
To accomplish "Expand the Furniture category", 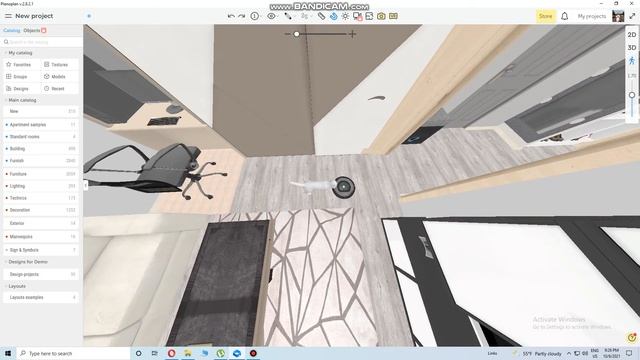I will click(42, 174).
